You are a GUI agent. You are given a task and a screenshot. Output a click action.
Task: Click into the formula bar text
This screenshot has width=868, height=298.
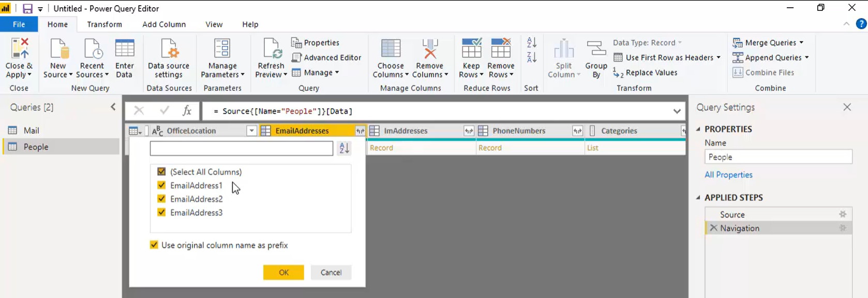tap(282, 111)
